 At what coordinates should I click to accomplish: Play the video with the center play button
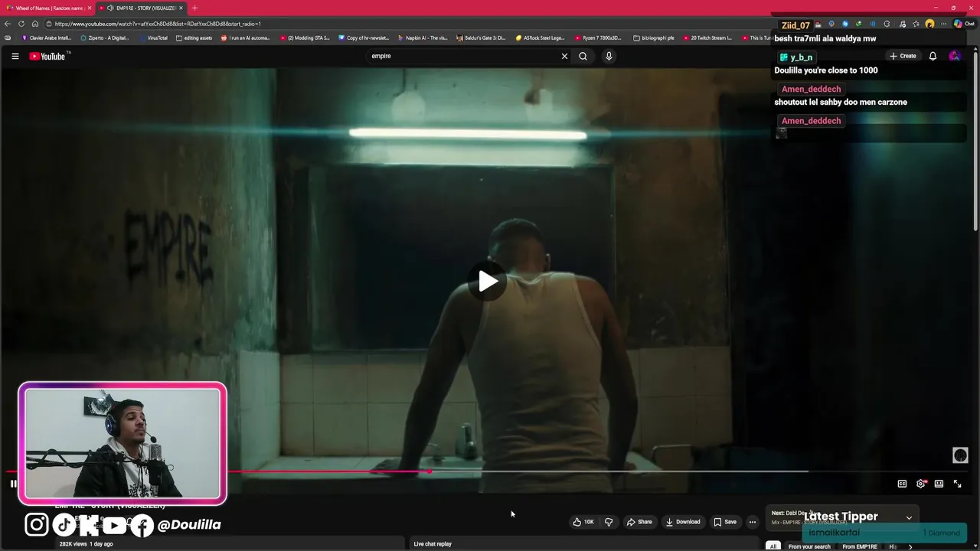(x=488, y=281)
